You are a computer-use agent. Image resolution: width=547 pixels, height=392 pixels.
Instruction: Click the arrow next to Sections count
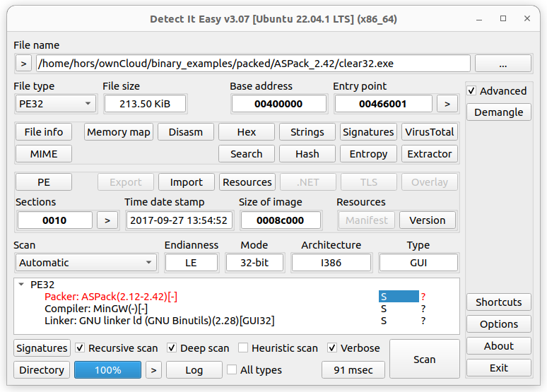(x=107, y=220)
